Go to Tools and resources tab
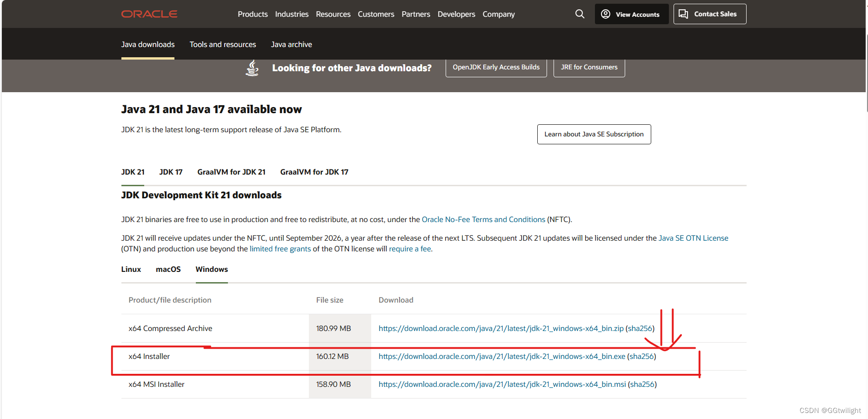 [223, 44]
